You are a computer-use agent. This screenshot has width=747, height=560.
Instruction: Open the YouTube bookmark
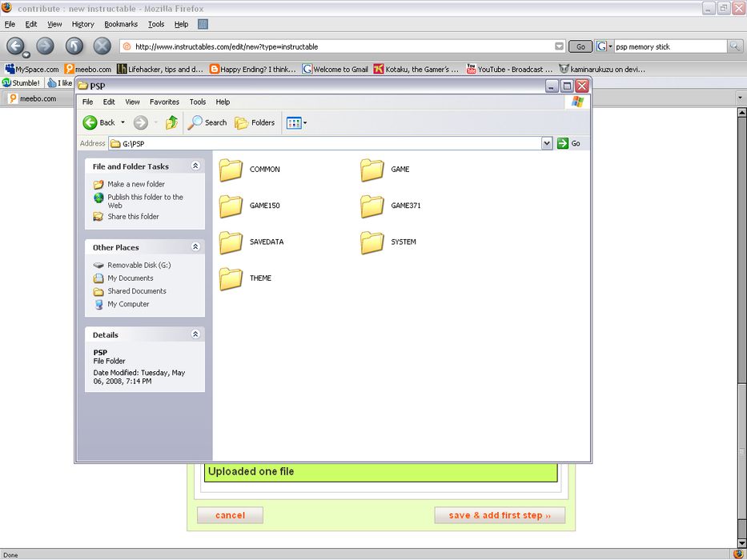pos(509,69)
